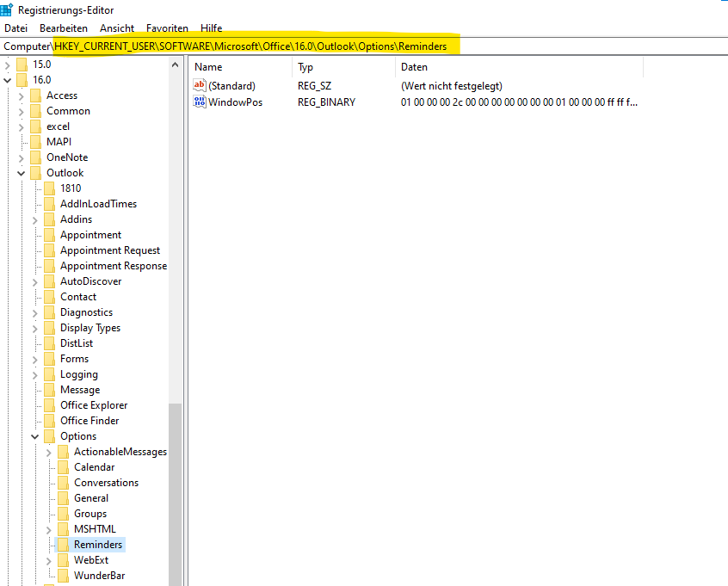Open the Ansicht menu
The height and width of the screenshot is (586, 728).
[117, 28]
